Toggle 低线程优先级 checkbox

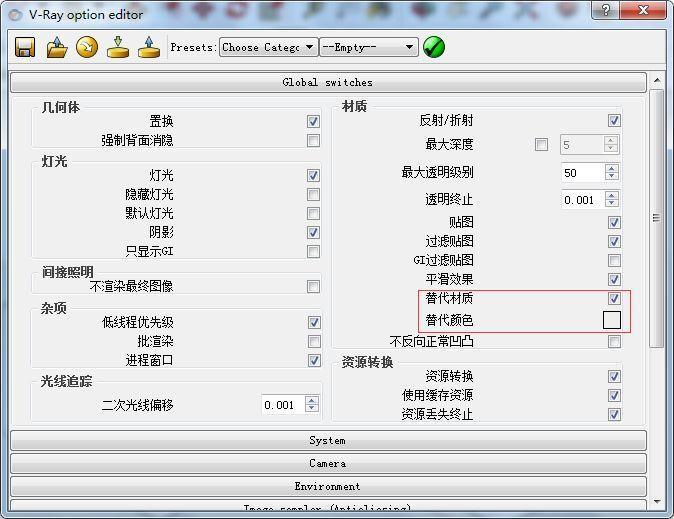click(314, 322)
